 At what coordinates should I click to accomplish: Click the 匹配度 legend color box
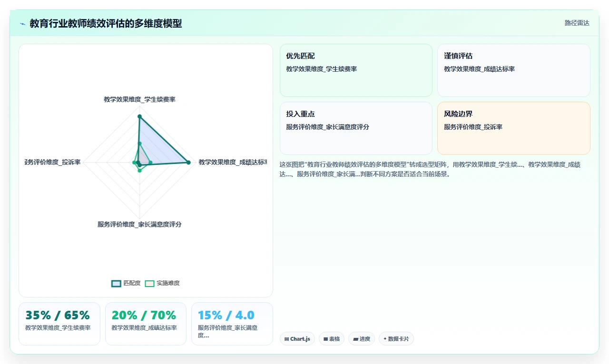click(x=116, y=283)
